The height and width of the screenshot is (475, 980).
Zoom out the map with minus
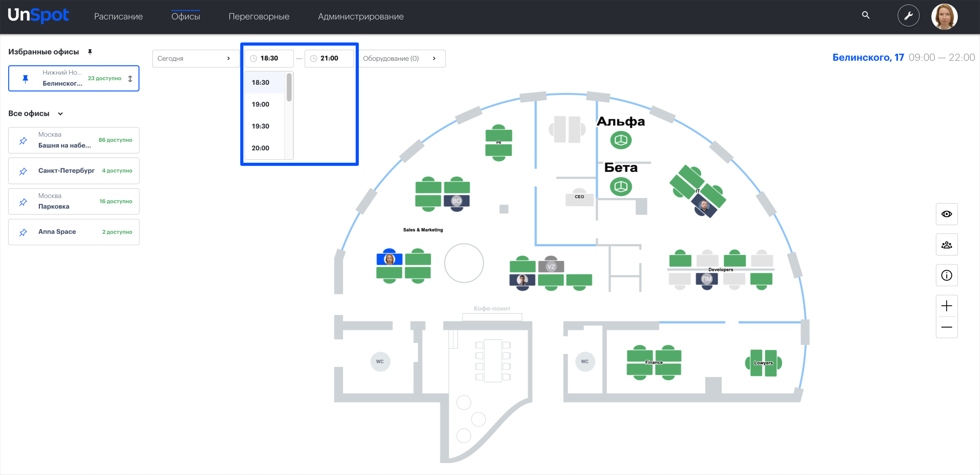947,327
